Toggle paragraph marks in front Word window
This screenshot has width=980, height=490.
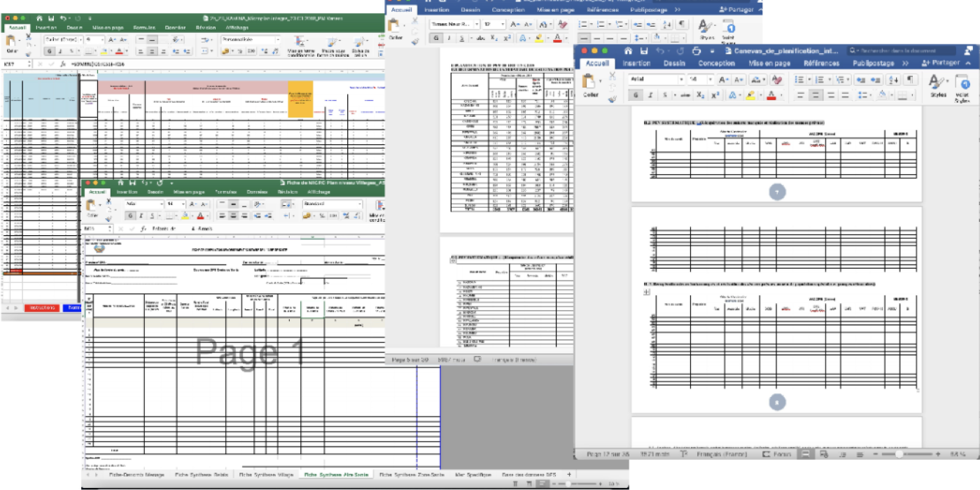point(909,79)
